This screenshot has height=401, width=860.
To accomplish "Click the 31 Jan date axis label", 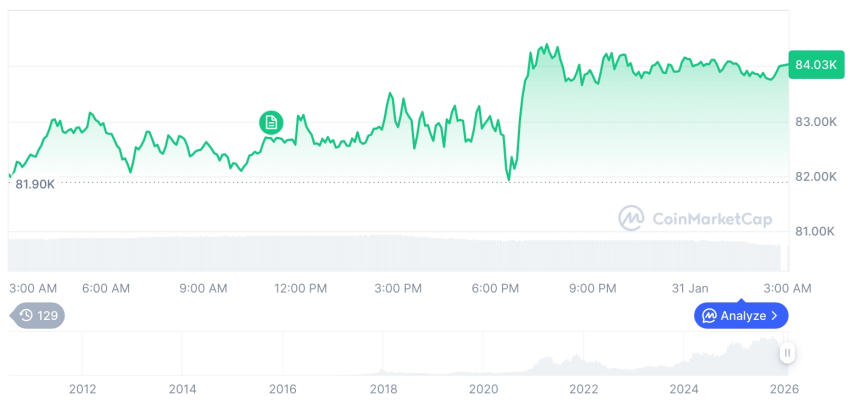I will tap(690, 288).
